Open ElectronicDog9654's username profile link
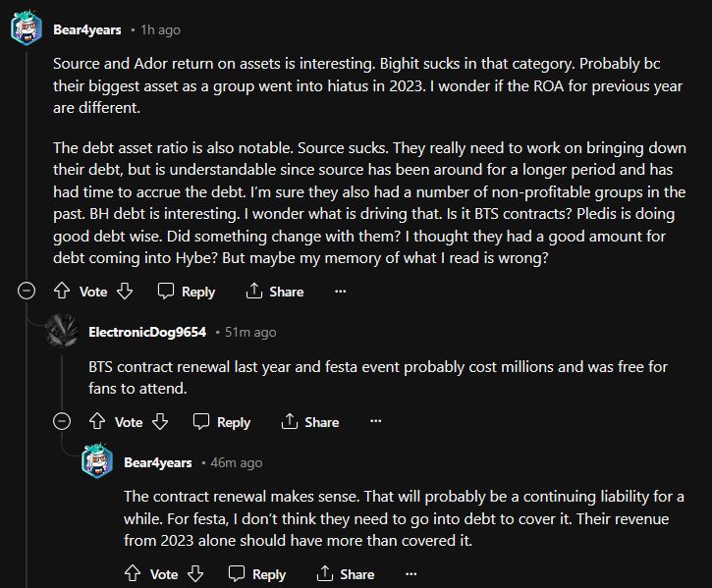 point(147,333)
